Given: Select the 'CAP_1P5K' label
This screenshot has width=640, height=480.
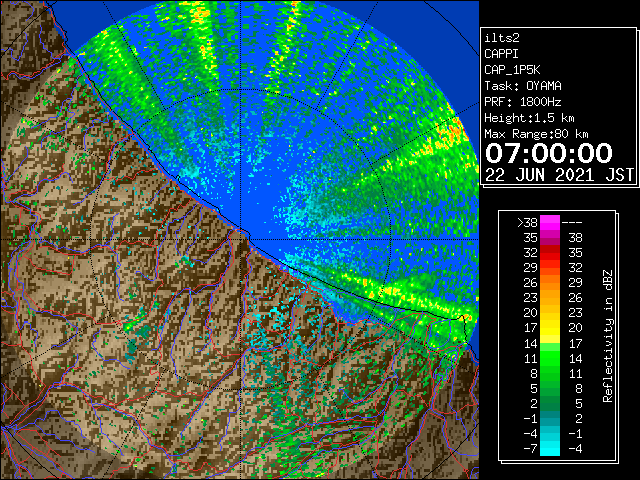Looking at the screenshot, I should 512,70.
